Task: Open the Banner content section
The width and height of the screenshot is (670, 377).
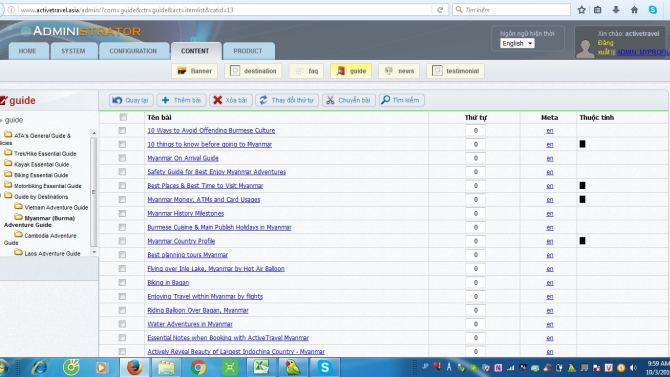Action: click(x=195, y=71)
